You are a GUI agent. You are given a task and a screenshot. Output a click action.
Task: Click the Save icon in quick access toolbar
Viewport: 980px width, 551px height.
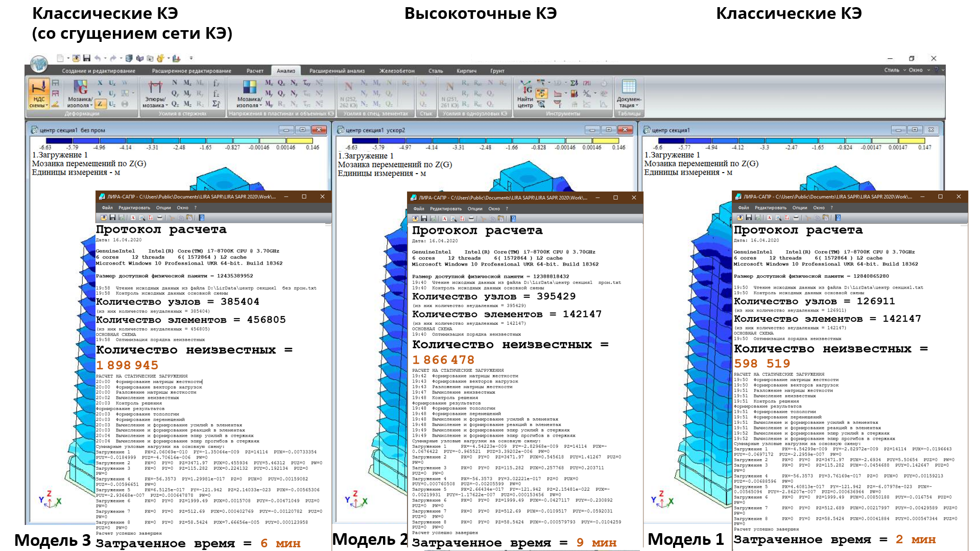coord(87,58)
